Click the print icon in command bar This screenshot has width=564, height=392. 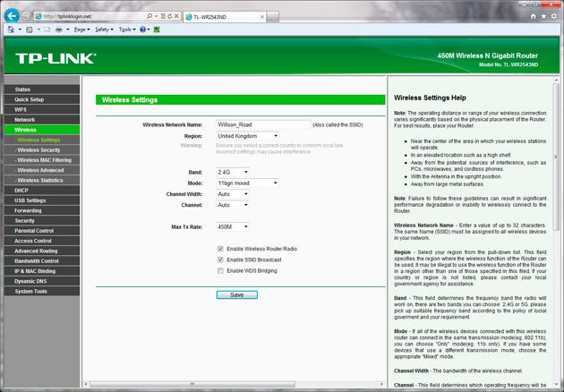click(56, 29)
